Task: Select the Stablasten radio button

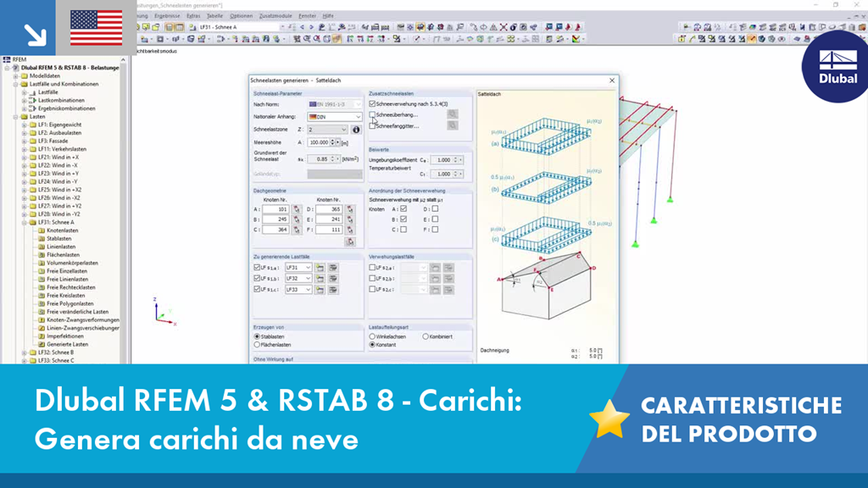Action: click(257, 336)
